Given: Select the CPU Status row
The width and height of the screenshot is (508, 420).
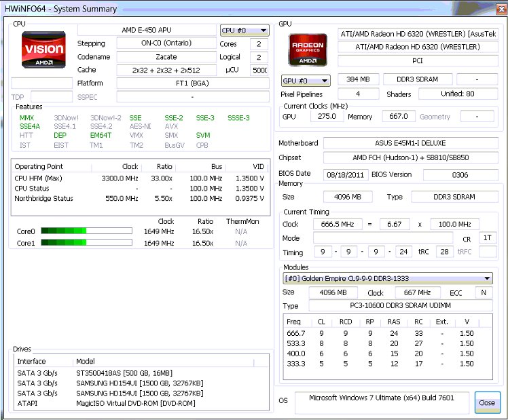Looking at the screenshot, I should pyautogui.click(x=140, y=189).
